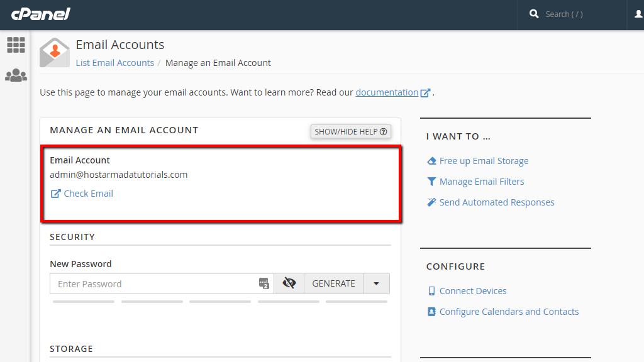Click the external link icon beside documentation
Screen dimensions: 644x362
425,93
